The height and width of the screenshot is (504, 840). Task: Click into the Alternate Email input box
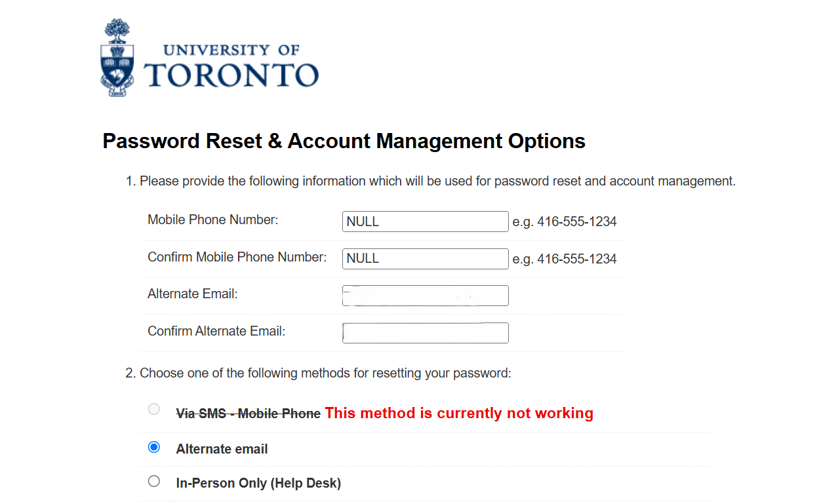pyautogui.click(x=426, y=296)
